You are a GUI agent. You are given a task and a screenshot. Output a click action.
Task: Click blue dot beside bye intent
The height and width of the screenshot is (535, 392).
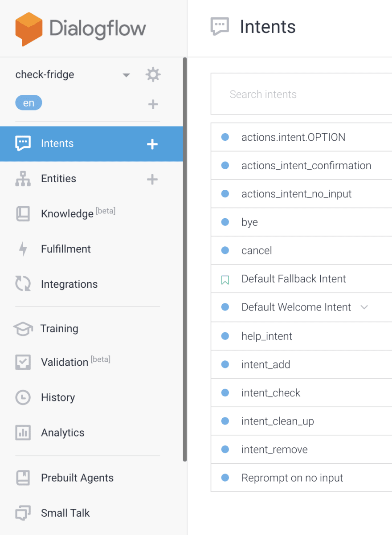[225, 222]
